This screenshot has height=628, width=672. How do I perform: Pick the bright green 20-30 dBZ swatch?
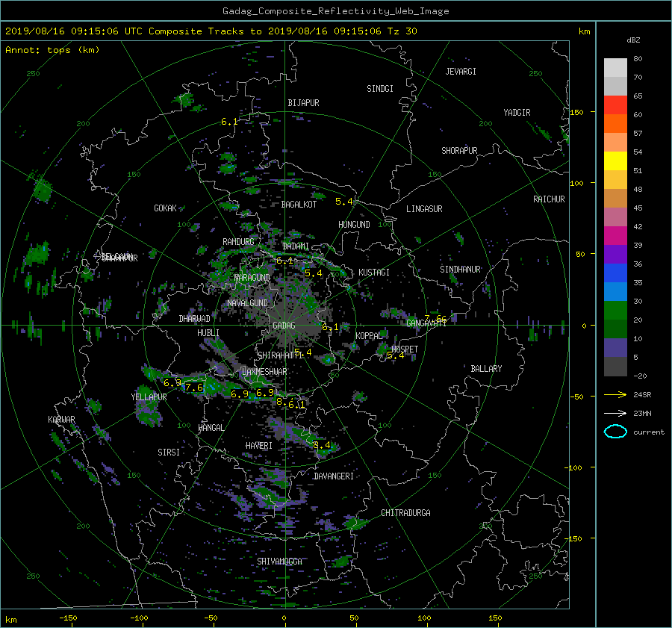(615, 310)
